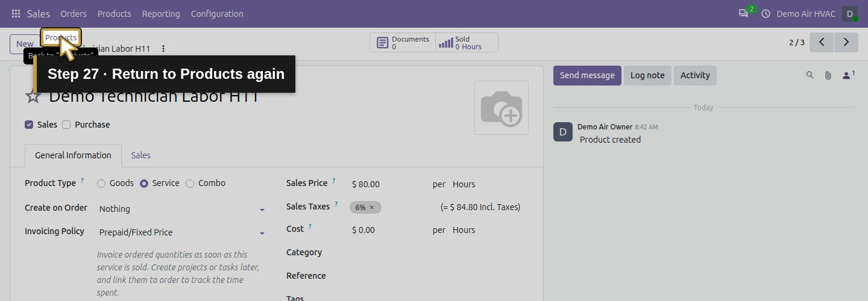Upload product image camera placeholder
868x301 pixels.
(502, 108)
